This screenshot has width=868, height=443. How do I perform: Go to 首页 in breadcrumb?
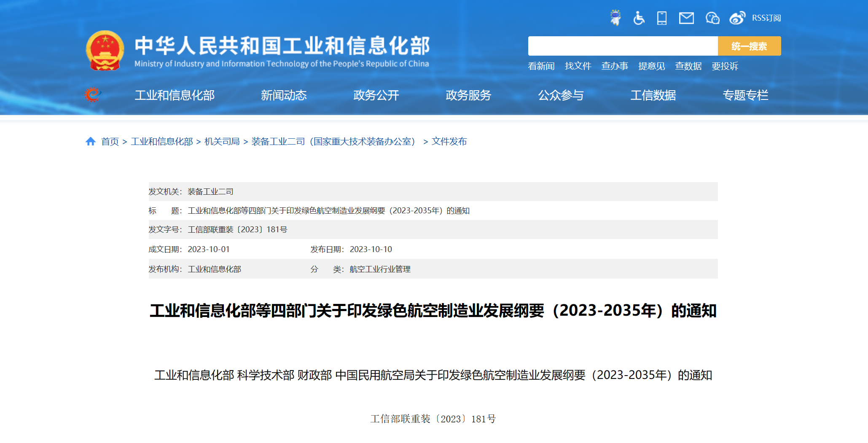110,142
